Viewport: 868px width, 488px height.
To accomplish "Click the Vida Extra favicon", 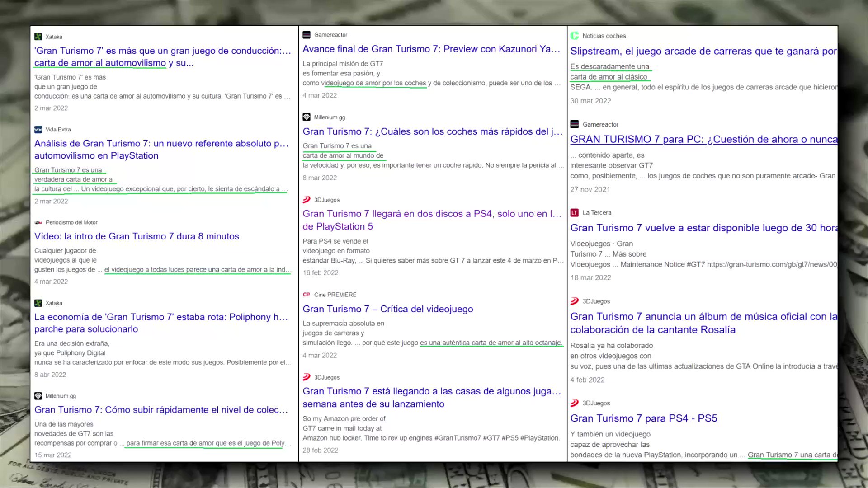I will (x=38, y=130).
